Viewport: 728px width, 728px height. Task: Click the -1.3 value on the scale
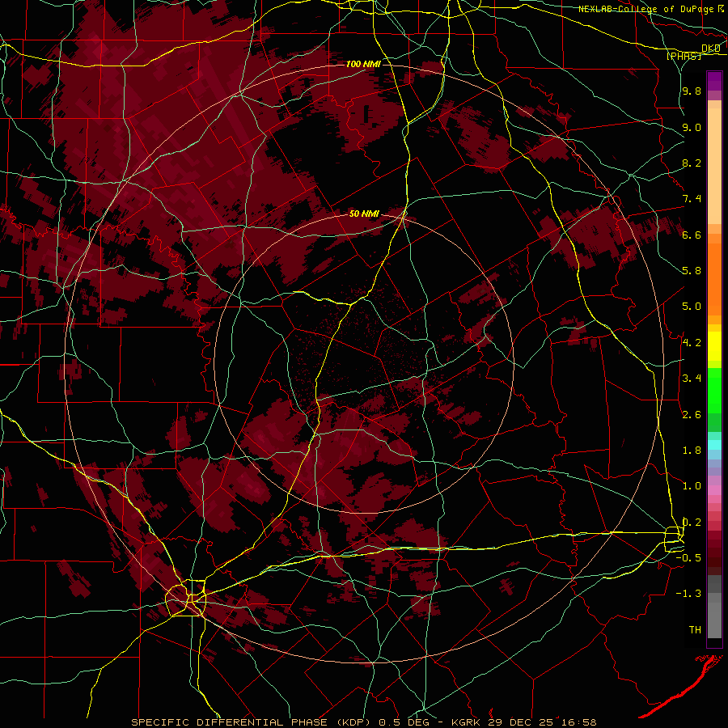(x=688, y=594)
